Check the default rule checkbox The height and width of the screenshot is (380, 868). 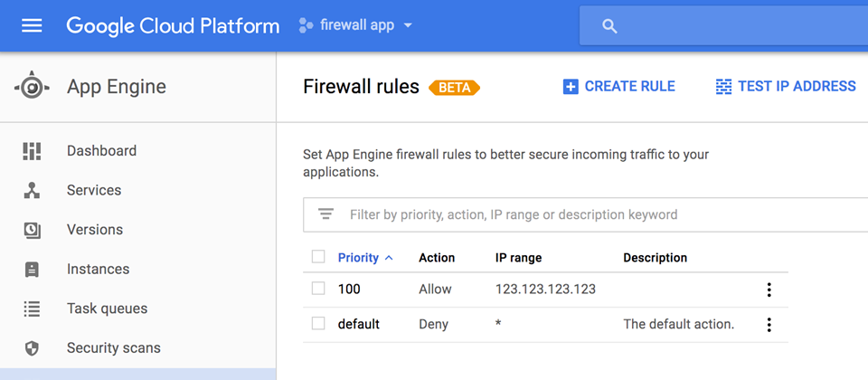(x=318, y=324)
